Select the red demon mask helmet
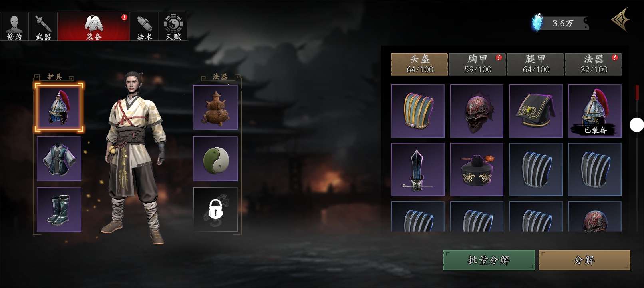644x288 pixels. pos(477,111)
